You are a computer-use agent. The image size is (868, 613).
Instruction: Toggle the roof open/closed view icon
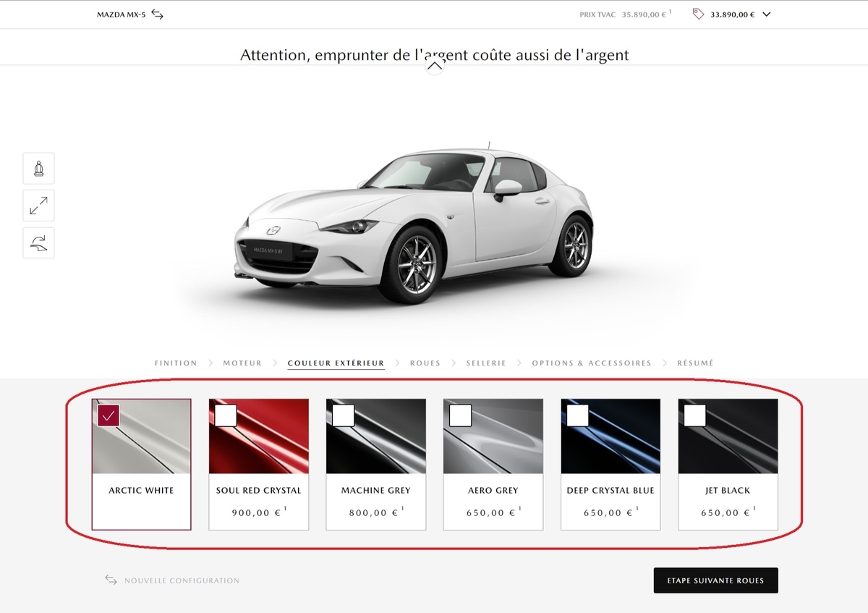click(38, 242)
